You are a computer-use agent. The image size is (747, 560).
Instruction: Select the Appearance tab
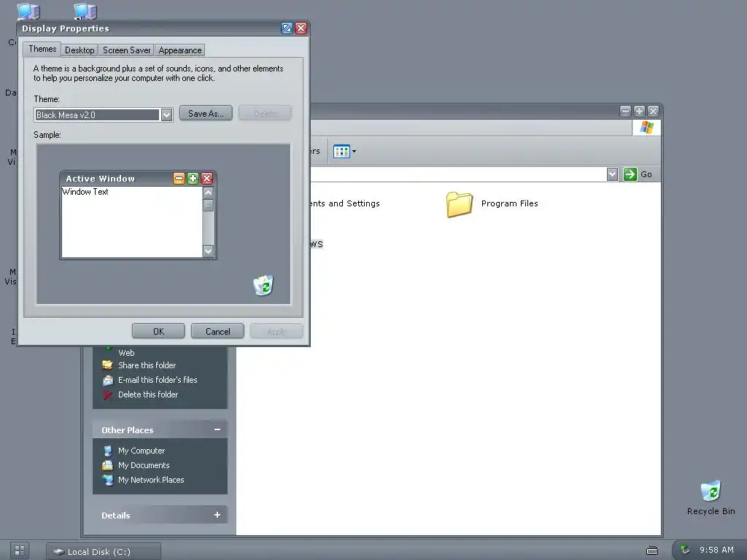click(180, 50)
